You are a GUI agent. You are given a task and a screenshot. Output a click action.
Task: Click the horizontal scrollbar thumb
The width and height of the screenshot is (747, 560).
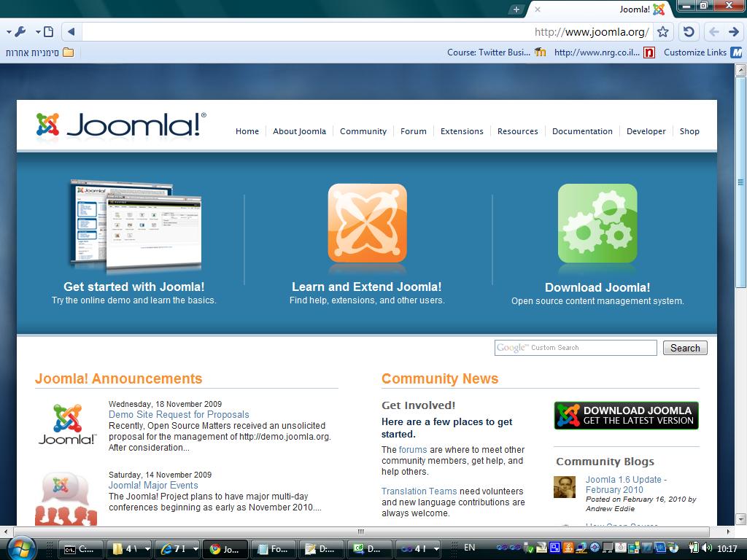coord(361,532)
